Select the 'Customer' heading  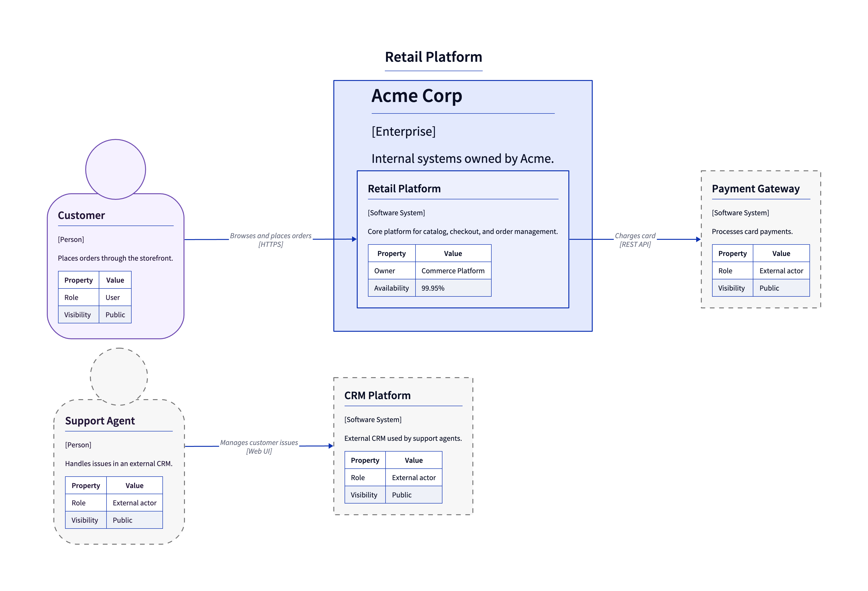coord(81,215)
